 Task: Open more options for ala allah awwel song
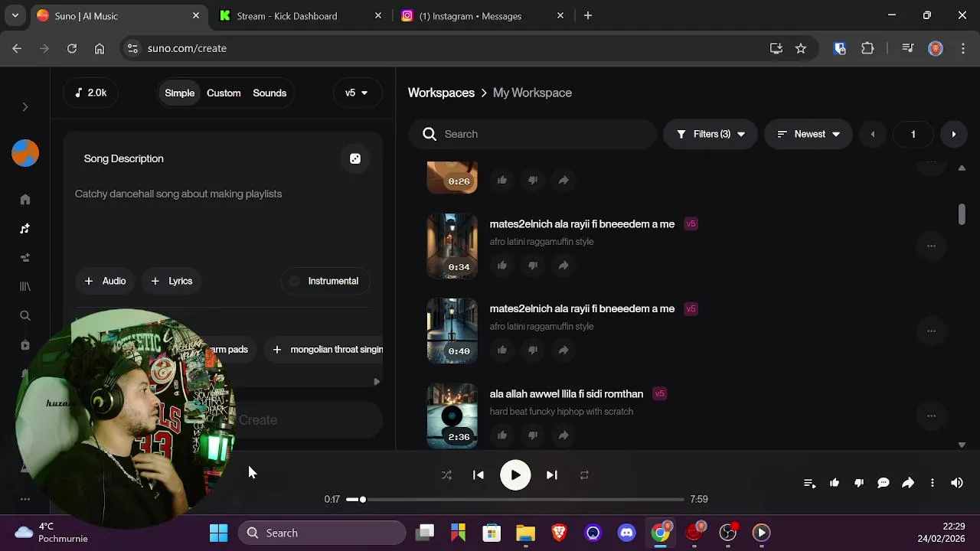[931, 416]
